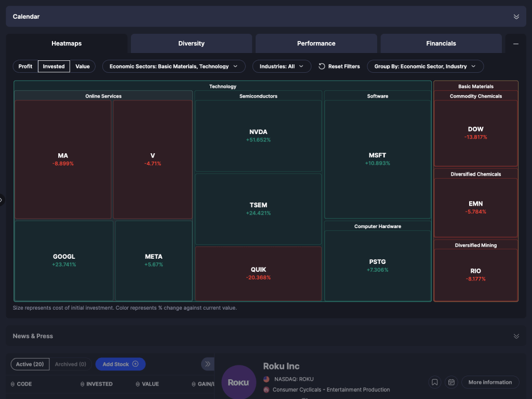The width and height of the screenshot is (532, 399).
Task: Sort by the GAIN column
Action: tap(203, 384)
